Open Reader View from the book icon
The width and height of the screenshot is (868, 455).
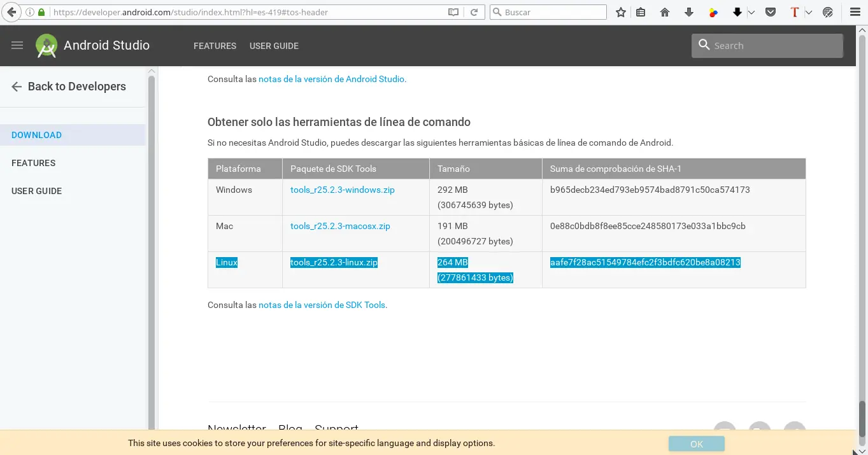(x=453, y=12)
